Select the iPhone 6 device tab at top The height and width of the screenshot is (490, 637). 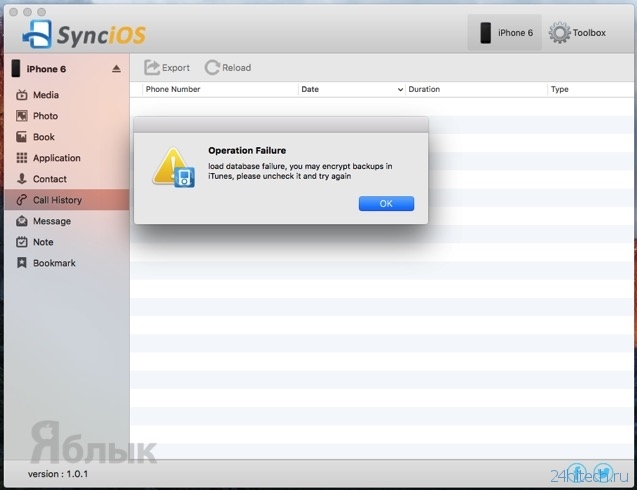[504, 33]
